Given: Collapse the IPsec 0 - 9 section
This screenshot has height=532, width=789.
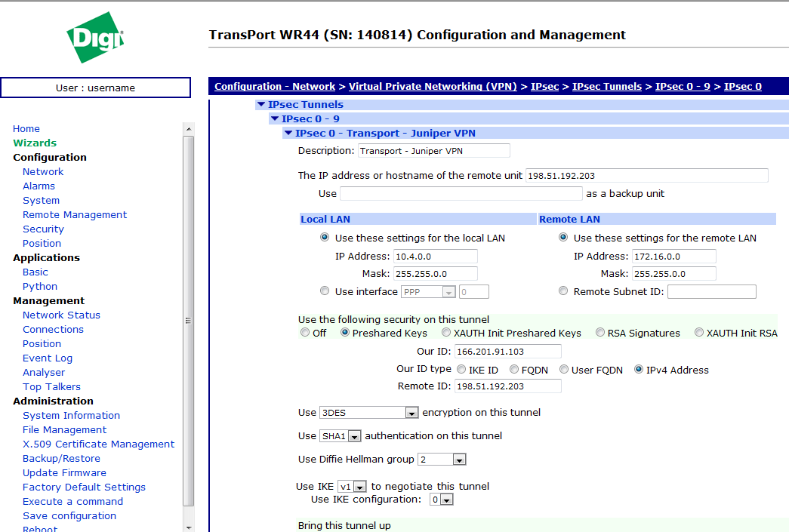Looking at the screenshot, I should pyautogui.click(x=275, y=119).
